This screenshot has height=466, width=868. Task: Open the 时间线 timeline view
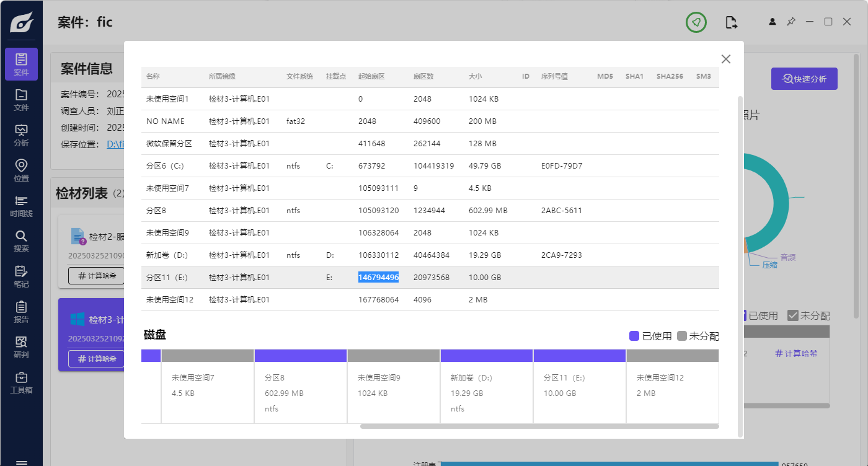[x=21, y=206]
